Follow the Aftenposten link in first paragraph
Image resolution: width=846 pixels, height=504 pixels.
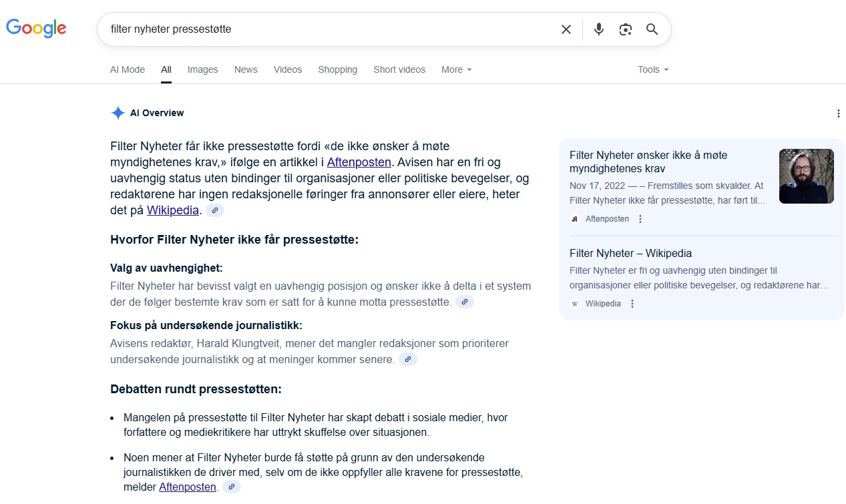point(359,162)
